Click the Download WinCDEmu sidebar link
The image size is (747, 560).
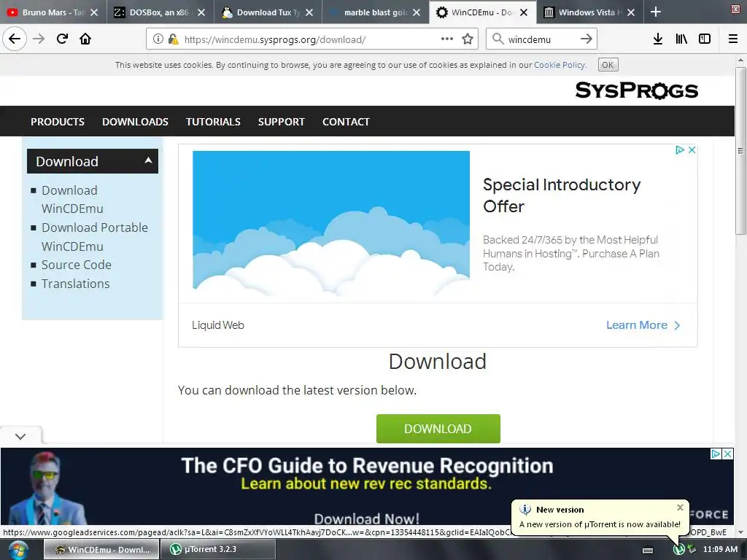click(72, 200)
